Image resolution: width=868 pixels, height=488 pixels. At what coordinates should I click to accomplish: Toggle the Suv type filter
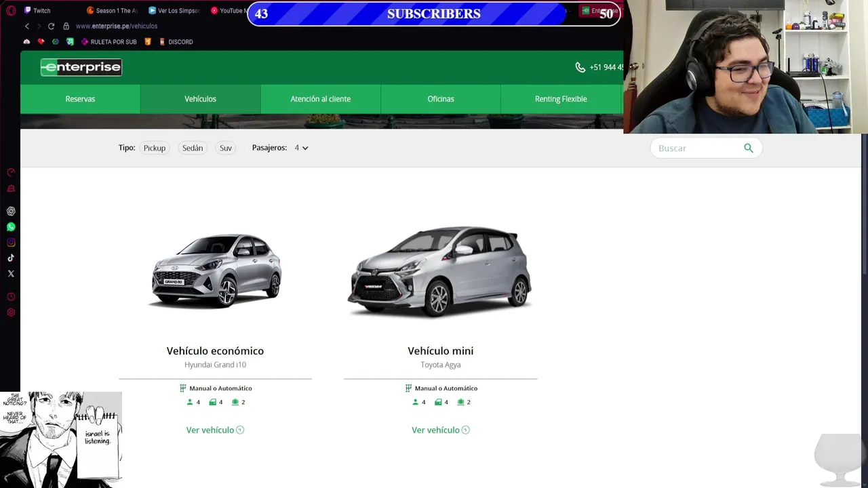226,148
